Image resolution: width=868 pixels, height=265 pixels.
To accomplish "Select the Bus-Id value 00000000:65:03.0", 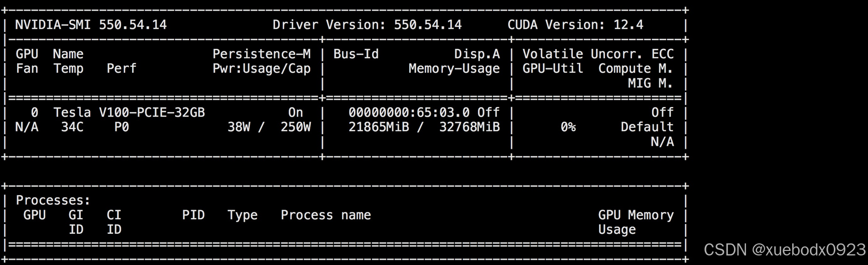I will [409, 112].
